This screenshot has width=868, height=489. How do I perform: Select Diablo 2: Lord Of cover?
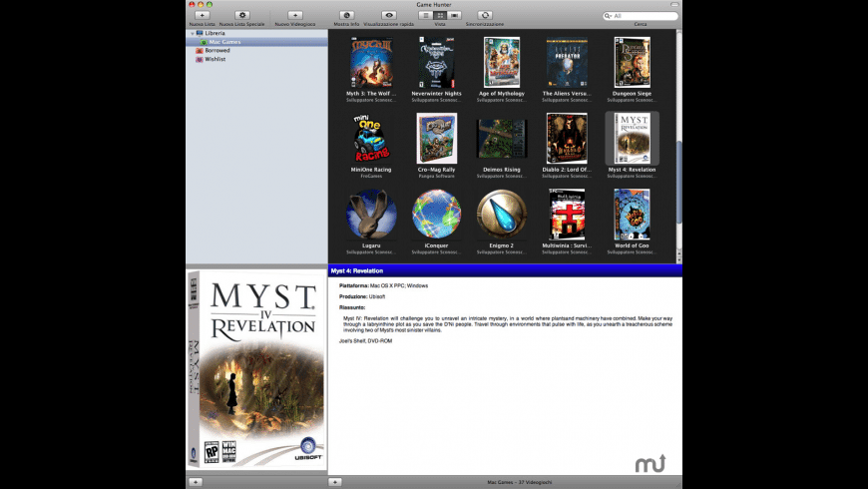[x=567, y=139]
